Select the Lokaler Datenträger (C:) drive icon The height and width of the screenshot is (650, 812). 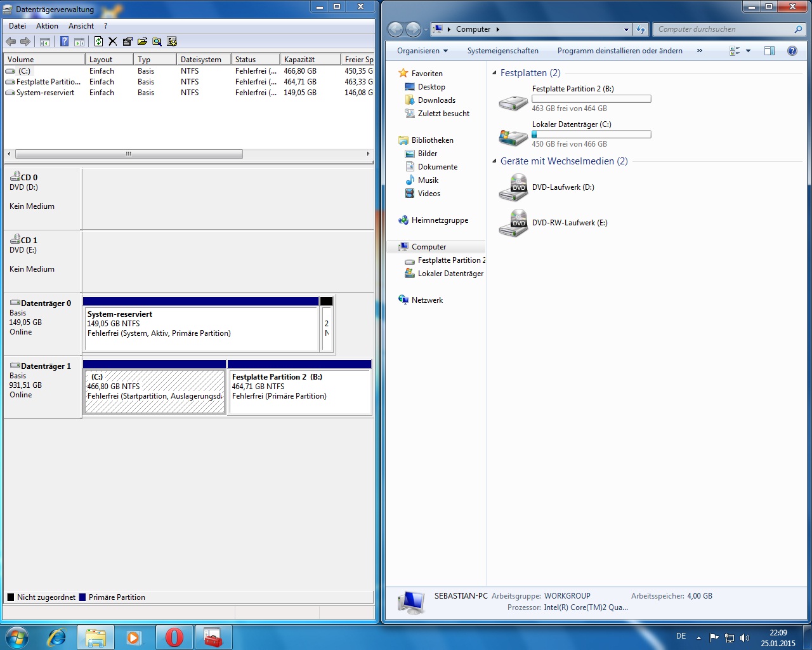click(x=513, y=136)
